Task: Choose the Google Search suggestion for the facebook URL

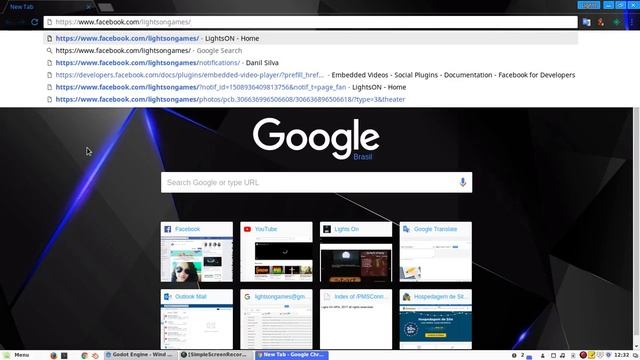Action: tap(311, 51)
